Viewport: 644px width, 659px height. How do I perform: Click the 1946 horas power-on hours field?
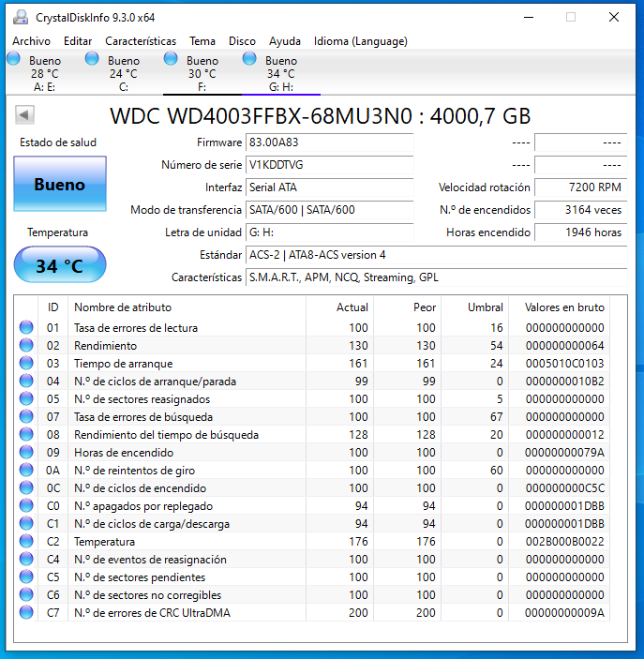(x=581, y=232)
